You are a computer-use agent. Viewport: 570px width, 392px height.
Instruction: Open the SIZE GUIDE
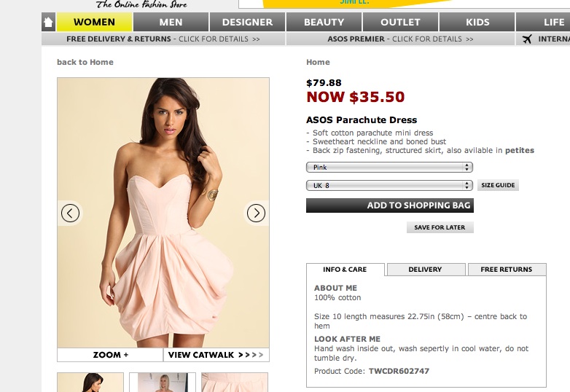[498, 186]
